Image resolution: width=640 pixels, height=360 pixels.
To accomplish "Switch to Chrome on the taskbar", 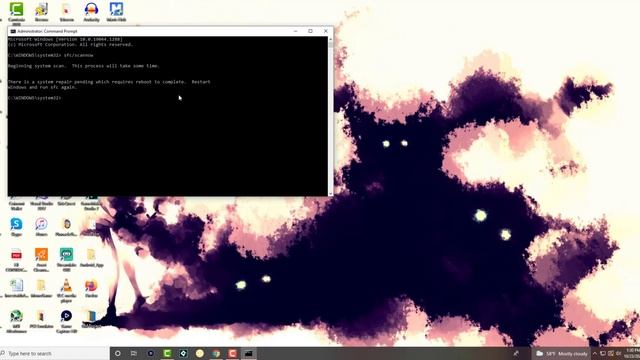I will point(216,353).
